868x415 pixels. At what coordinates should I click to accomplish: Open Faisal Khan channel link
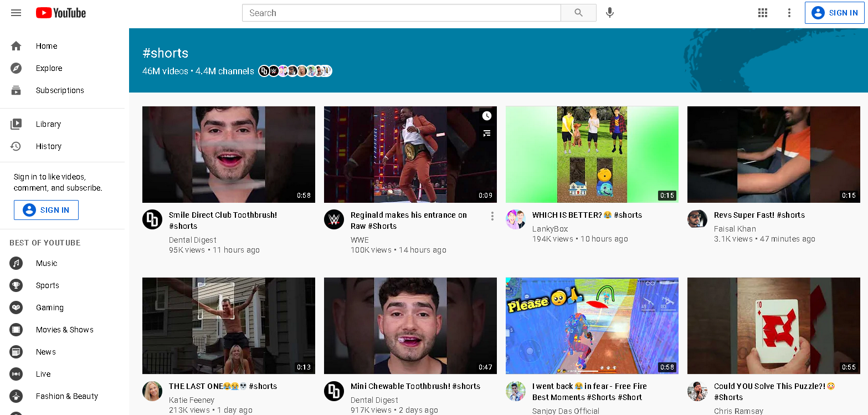(x=735, y=229)
